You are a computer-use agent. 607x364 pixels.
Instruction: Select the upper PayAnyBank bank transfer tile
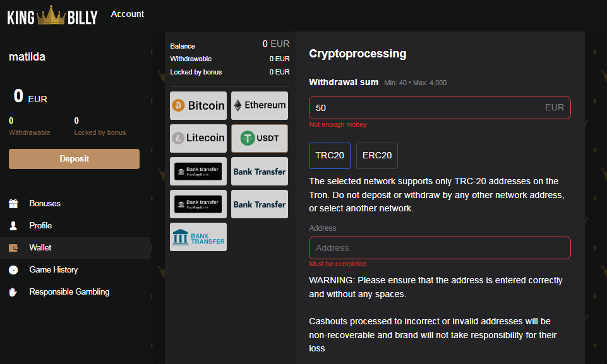pos(198,172)
